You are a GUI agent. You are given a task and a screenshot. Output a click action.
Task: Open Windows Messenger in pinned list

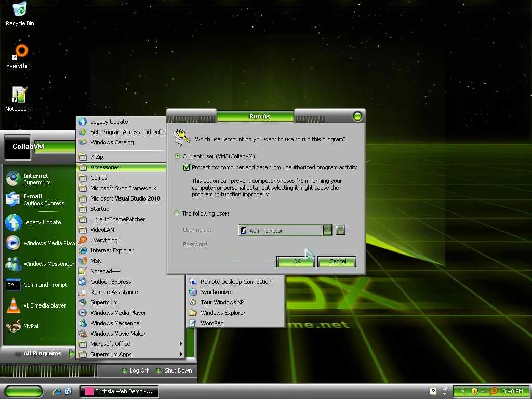39,263
